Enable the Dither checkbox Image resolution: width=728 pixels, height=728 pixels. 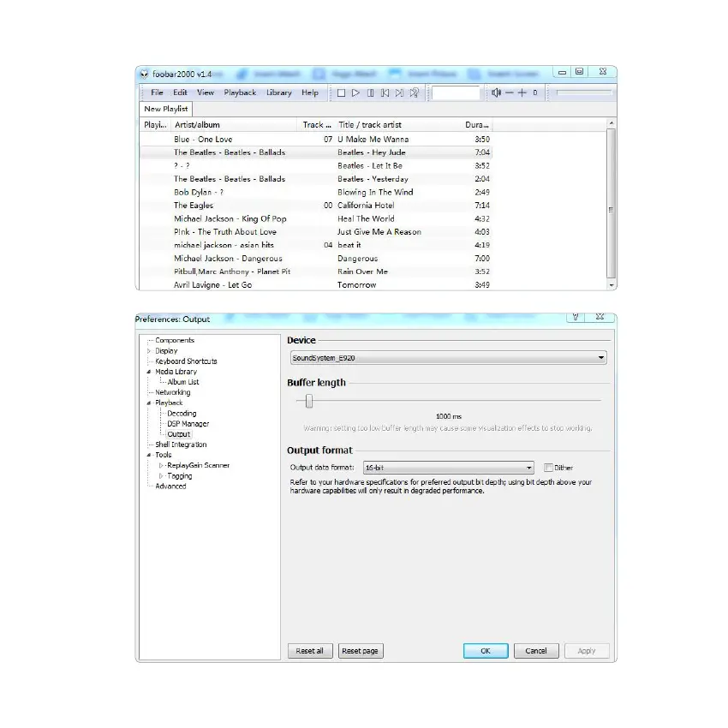(548, 468)
